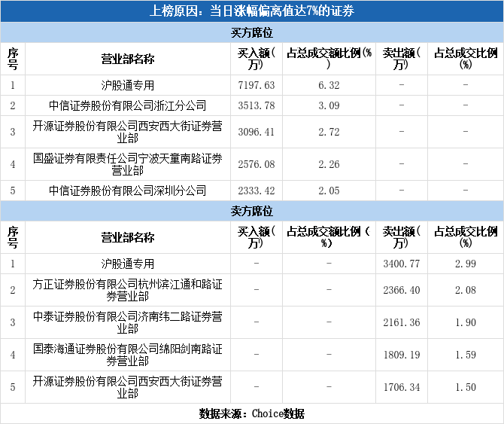This screenshot has height=424, width=504.
Task: Click buy ratio 3.09
Action: tap(329, 105)
